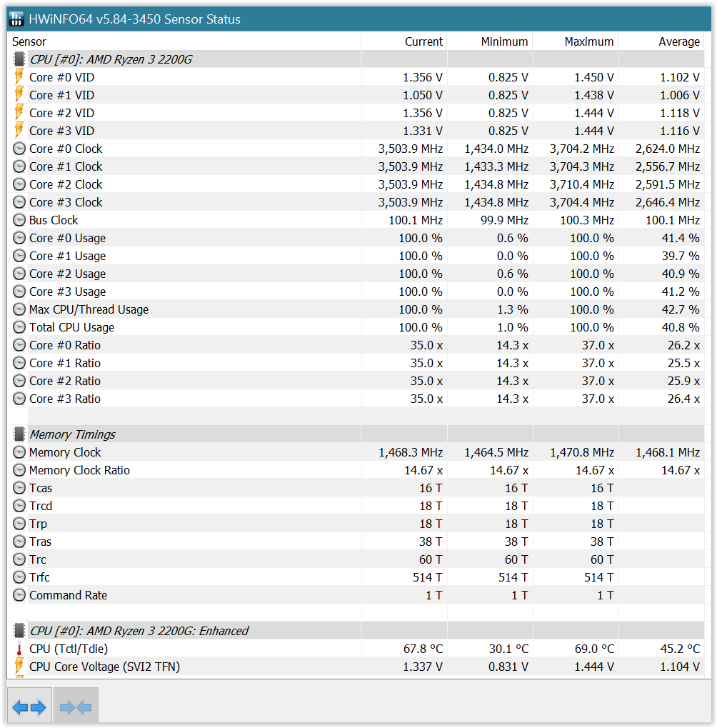Click the thermometer icon for CPU (Tctl/Tdie)

click(19, 649)
